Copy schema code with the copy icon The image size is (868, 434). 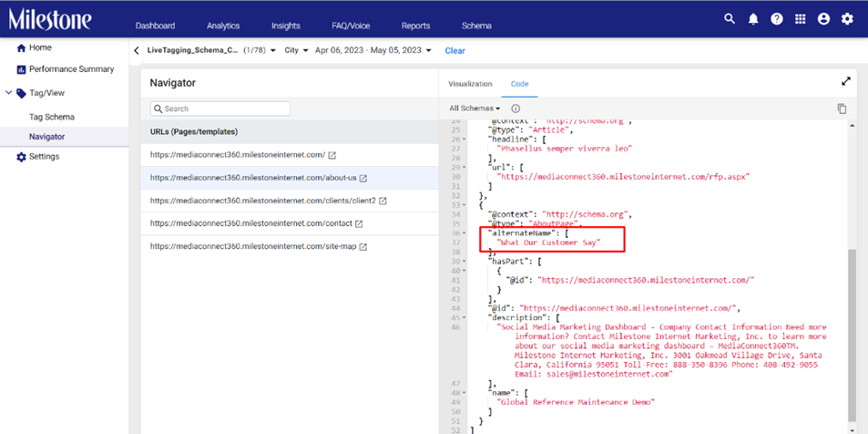(x=842, y=108)
